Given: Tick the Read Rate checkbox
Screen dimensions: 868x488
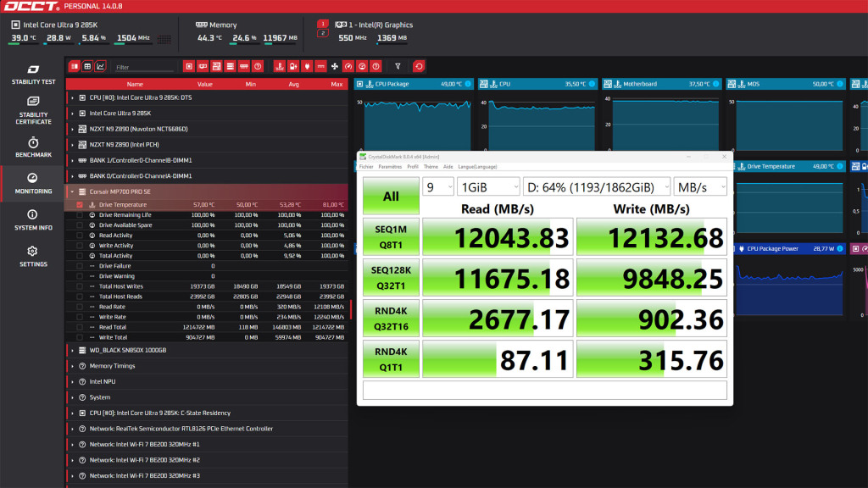Looking at the screenshot, I should pos(80,307).
